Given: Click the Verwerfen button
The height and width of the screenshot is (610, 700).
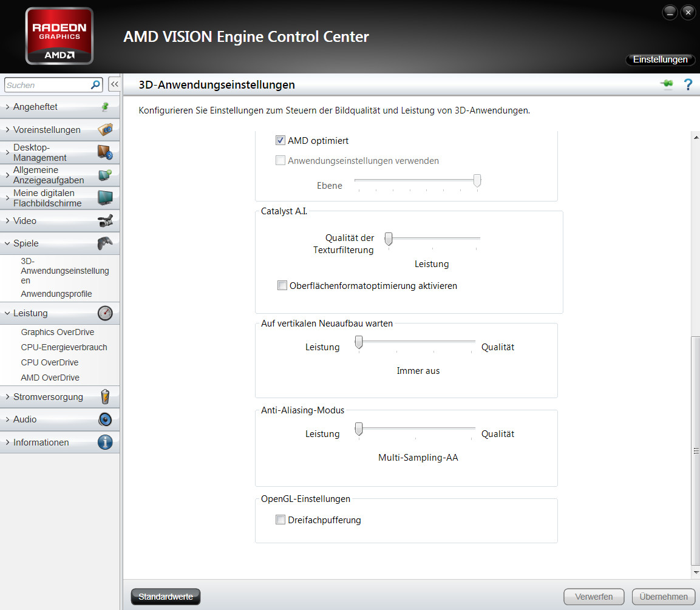Looking at the screenshot, I should 594,597.
